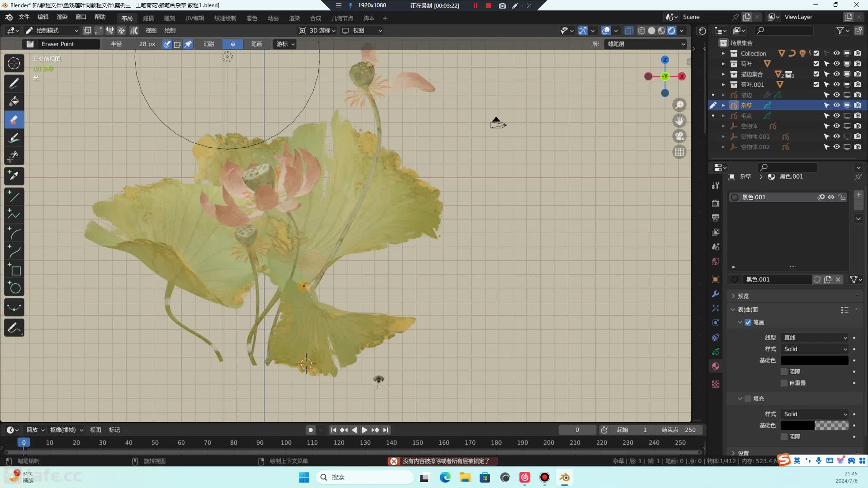Select the Fill bucket tool
The width and height of the screenshot is (868, 488).
pyautogui.click(x=14, y=101)
